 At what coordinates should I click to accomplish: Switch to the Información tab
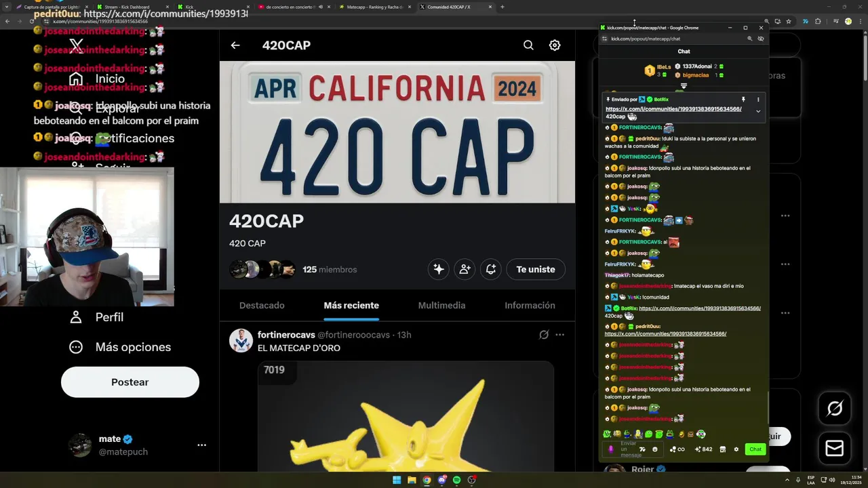coord(530,306)
